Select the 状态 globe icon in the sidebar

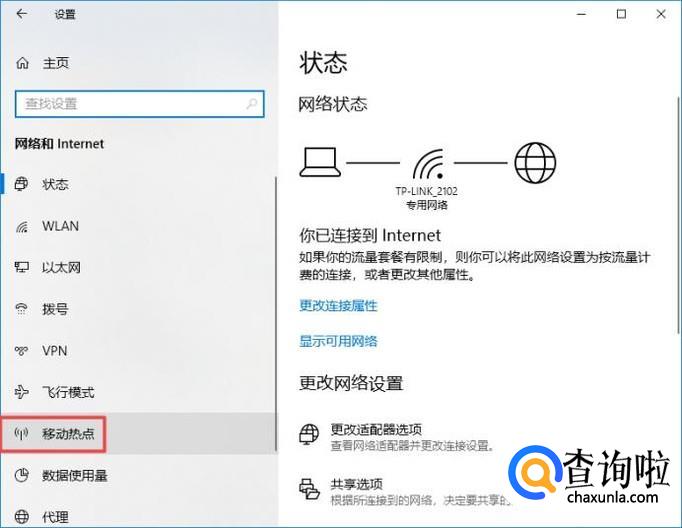(21, 184)
